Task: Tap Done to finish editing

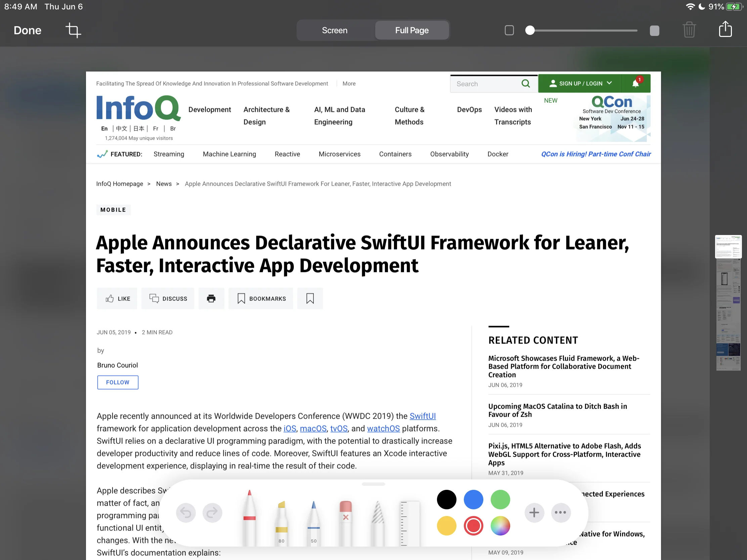Action: pos(27,30)
